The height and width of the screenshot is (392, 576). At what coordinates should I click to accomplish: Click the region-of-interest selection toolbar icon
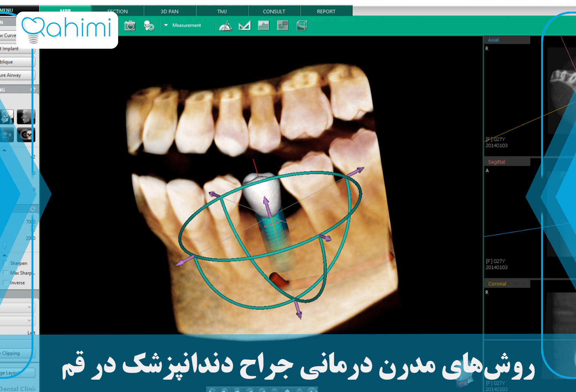click(x=282, y=25)
